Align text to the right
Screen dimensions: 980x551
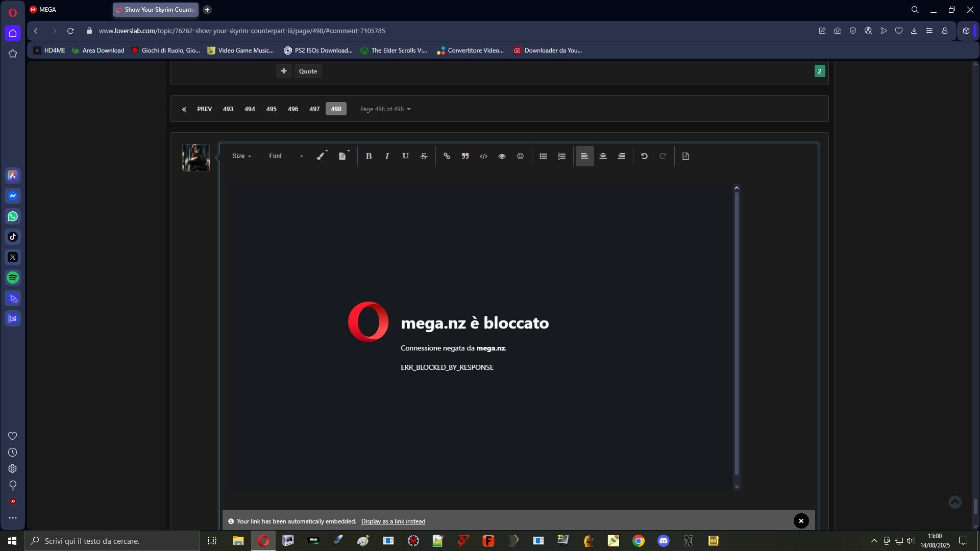pos(621,156)
